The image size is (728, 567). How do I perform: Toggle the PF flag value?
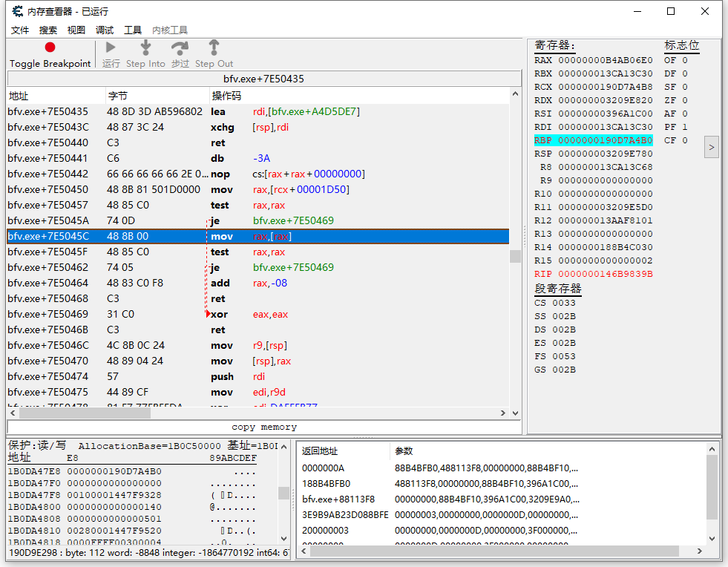click(685, 127)
